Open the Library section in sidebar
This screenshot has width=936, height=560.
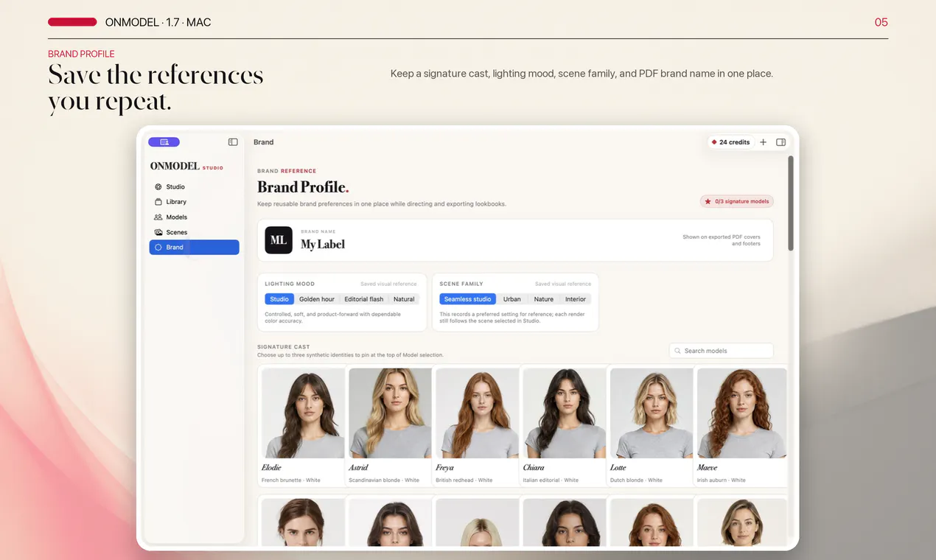195,202
